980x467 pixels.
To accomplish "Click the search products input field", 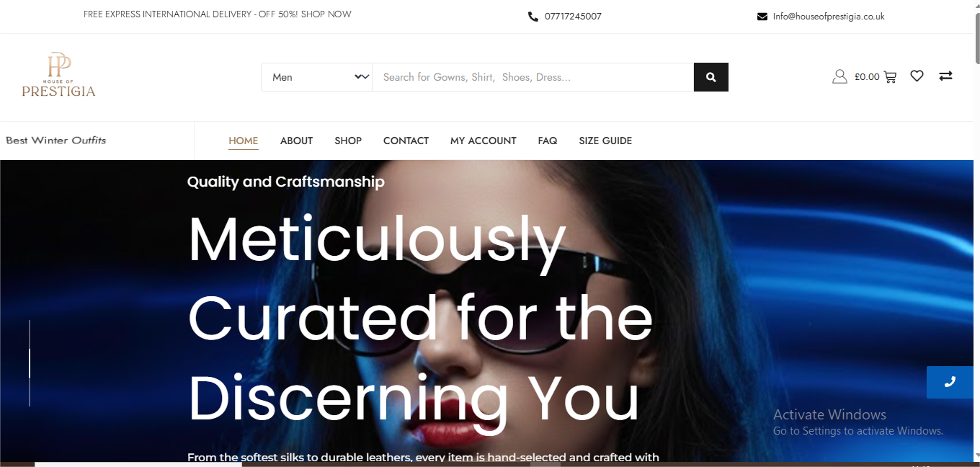I will (533, 77).
